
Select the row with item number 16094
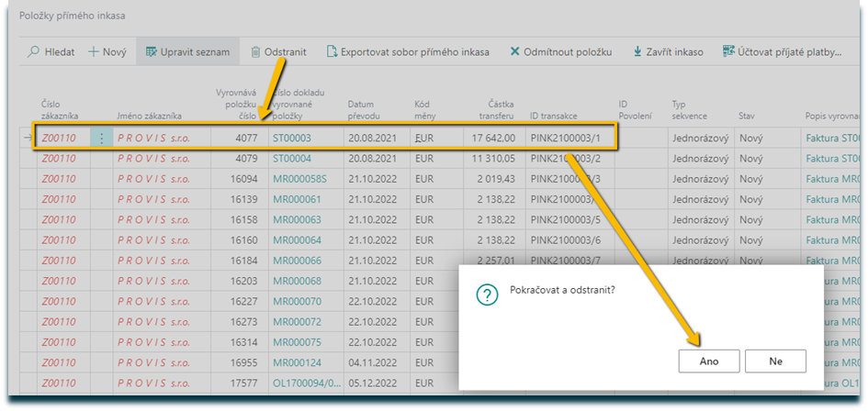pos(243,179)
